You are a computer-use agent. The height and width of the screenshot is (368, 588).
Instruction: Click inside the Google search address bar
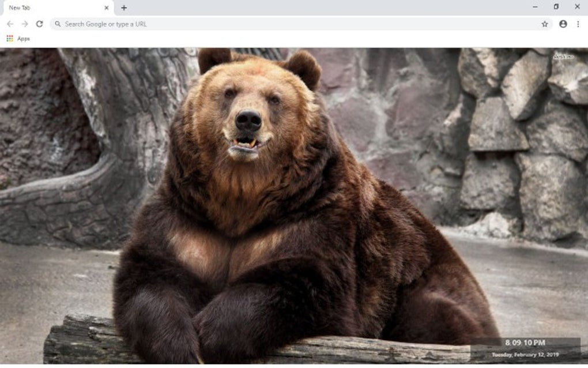tap(231, 24)
